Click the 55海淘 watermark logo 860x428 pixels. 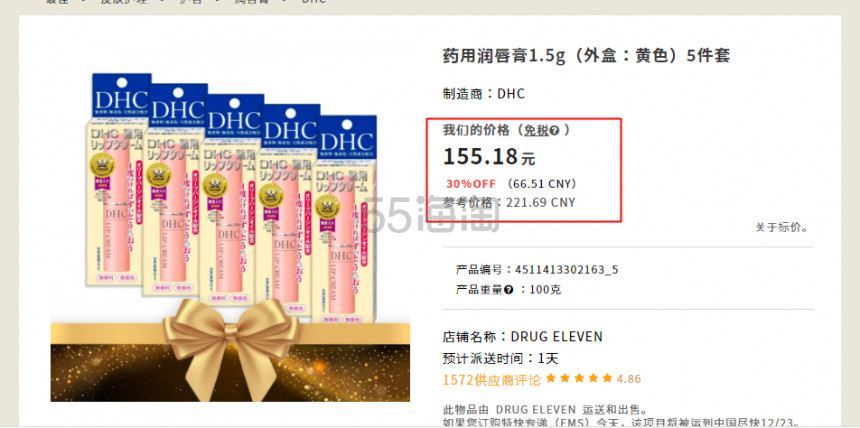click(433, 215)
